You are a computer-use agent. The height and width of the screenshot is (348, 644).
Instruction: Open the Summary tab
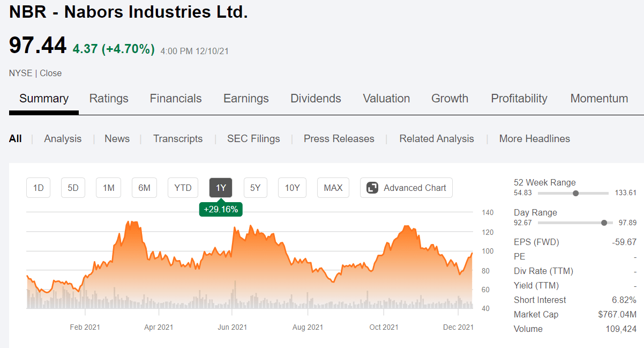[44, 99]
